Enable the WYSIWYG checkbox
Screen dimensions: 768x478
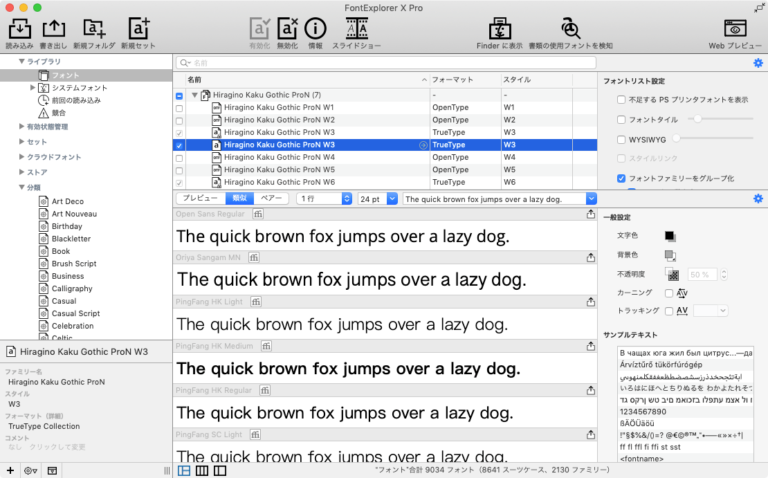coord(621,140)
